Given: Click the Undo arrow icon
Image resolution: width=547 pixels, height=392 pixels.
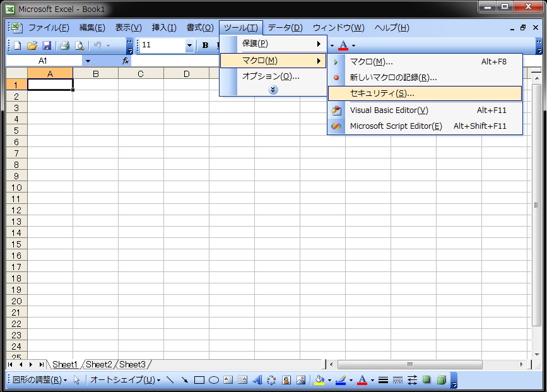Looking at the screenshot, I should coord(98,45).
